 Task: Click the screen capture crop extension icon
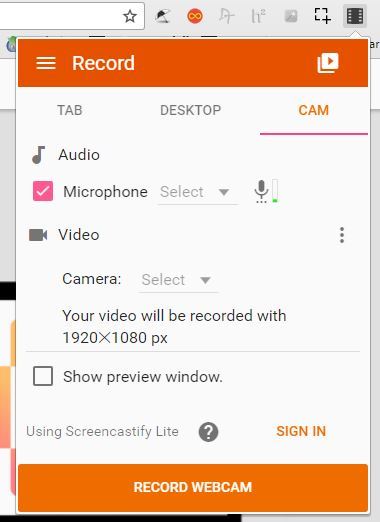coord(322,16)
